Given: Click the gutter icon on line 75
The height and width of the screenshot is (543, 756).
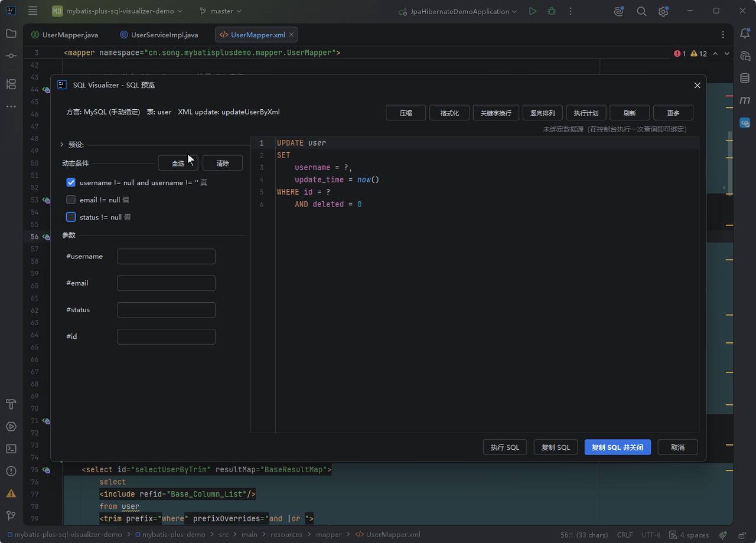Looking at the screenshot, I should point(46,470).
